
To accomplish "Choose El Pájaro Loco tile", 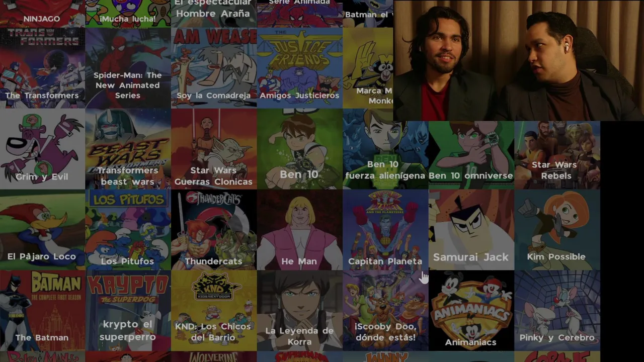I will 42,230.
